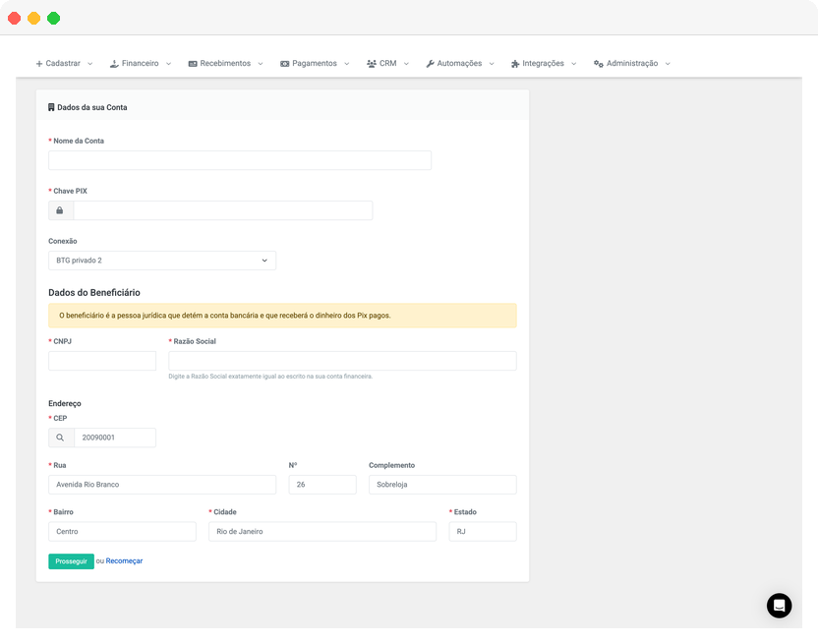Click the green traffic light window button

tap(53, 17)
